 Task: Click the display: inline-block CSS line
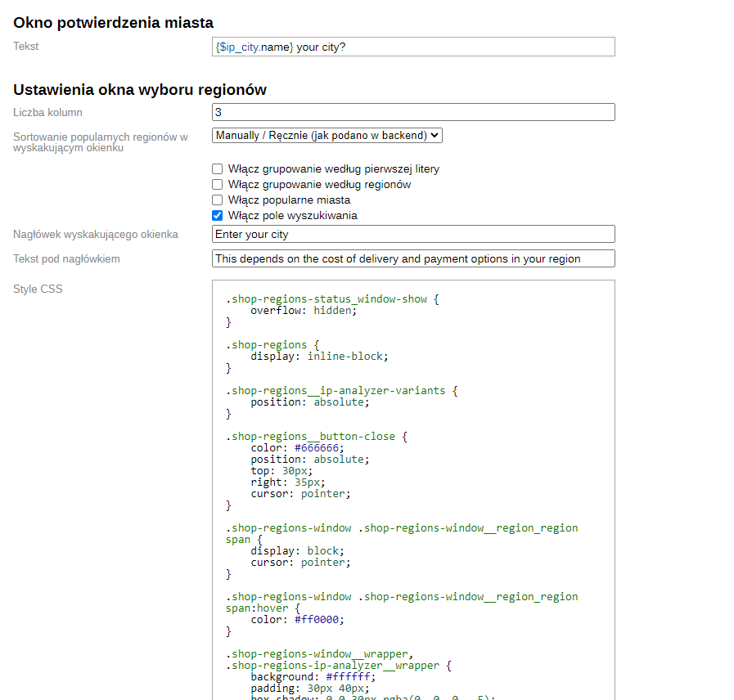tap(319, 357)
